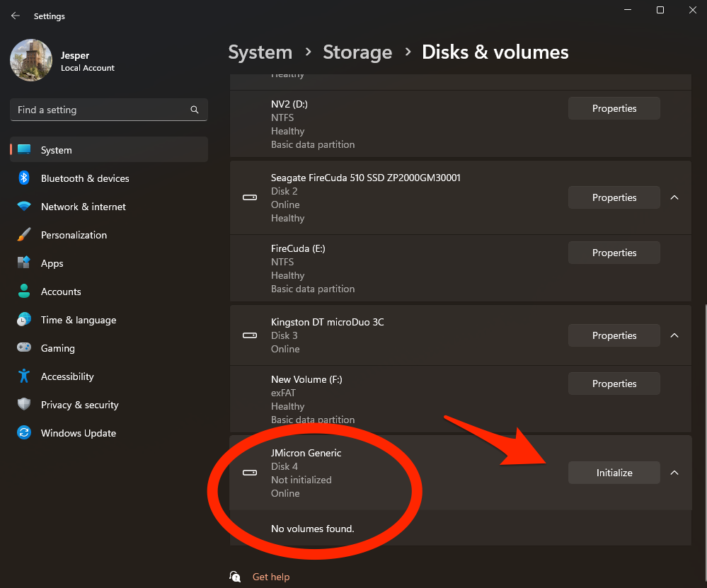Click the Windows Update sync icon
Viewport: 707px width, 588px height.
24,432
